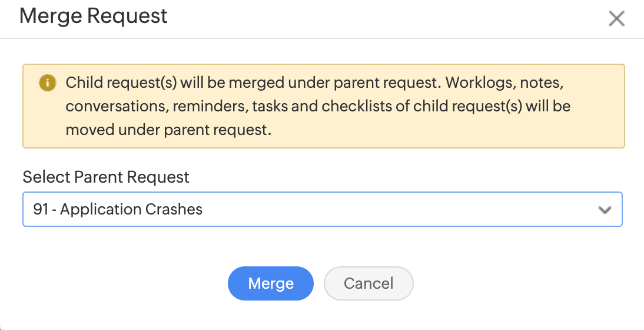Click the "conversations, reminders, tasks" message line

coord(318,107)
